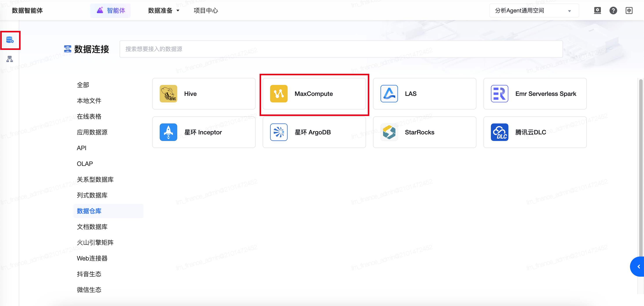The image size is (644, 306).
Task: Focus the data source search field
Action: pos(341,49)
